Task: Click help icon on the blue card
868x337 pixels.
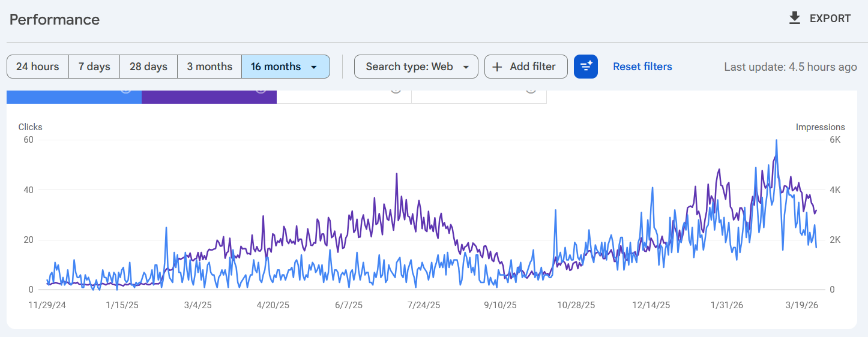Action: tap(125, 91)
